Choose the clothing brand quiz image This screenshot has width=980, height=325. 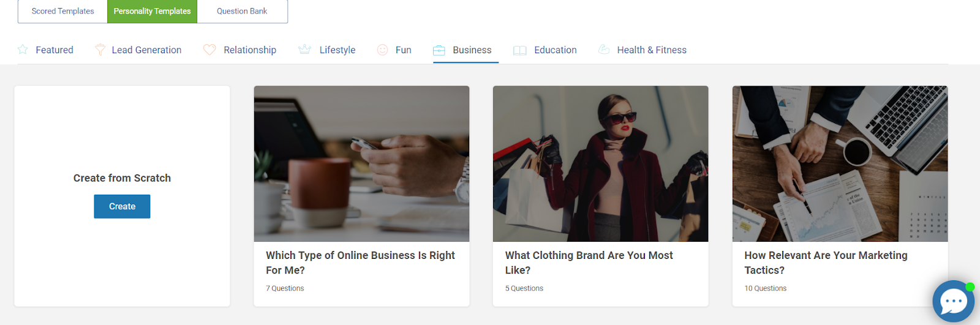coord(600,163)
